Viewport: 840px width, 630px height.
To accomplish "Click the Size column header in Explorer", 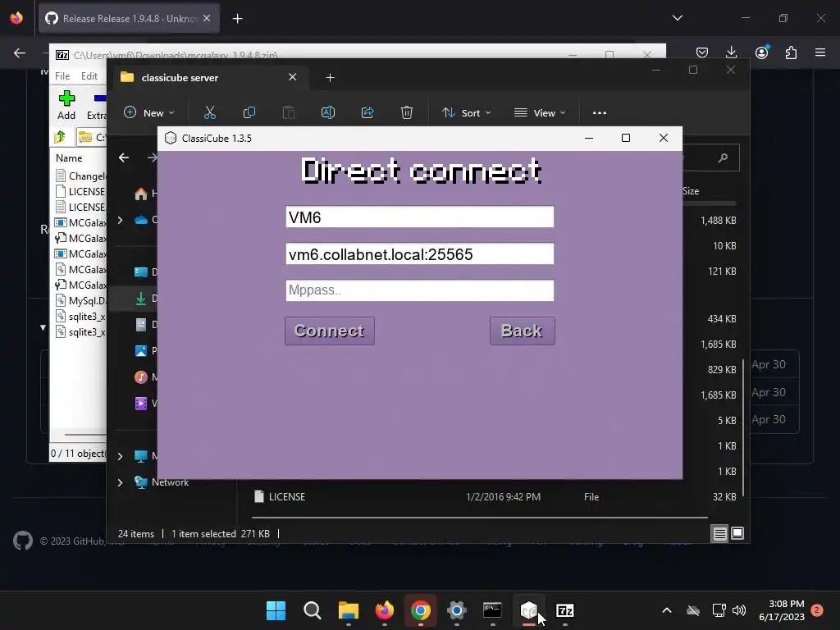I will [691, 190].
